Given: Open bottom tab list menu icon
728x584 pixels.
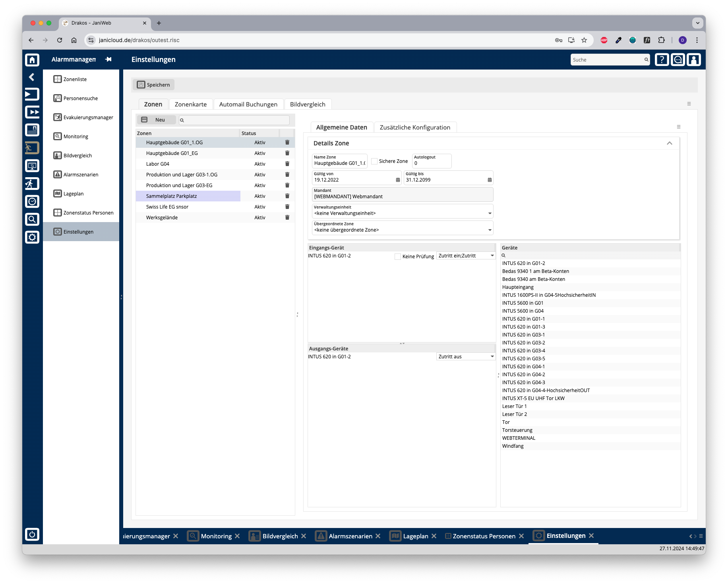Looking at the screenshot, I should (x=701, y=536).
